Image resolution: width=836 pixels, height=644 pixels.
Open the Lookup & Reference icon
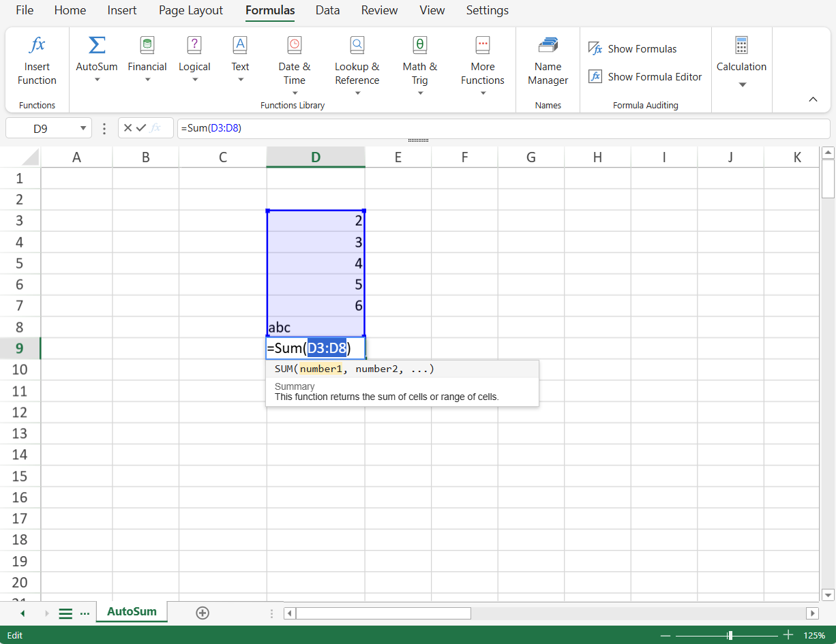[357, 46]
